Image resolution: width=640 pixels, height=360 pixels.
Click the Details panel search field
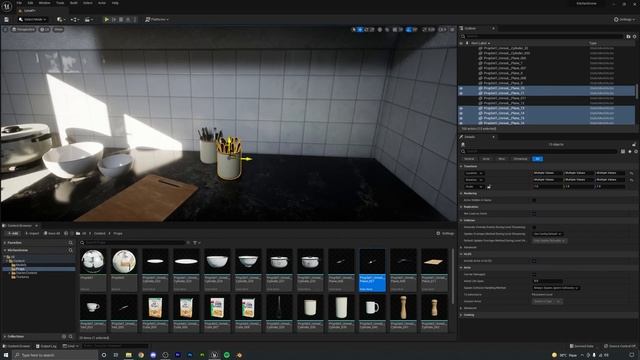(539, 151)
